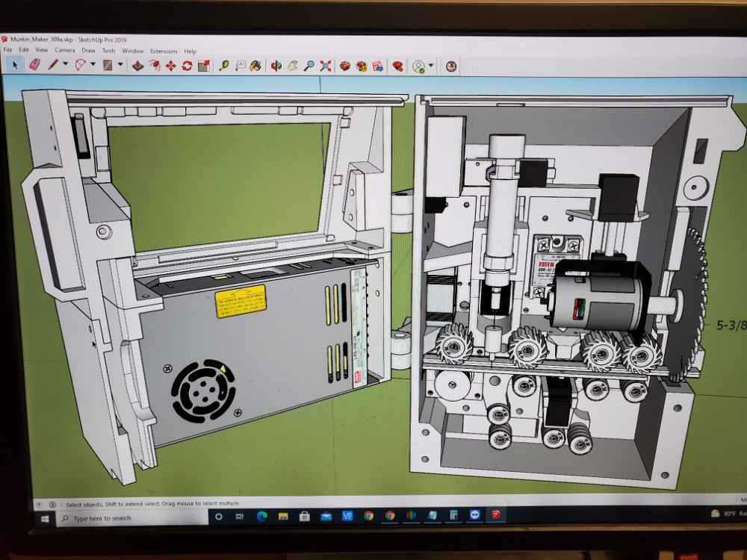
Task: Click the 'Type here to search' box
Action: (127, 517)
